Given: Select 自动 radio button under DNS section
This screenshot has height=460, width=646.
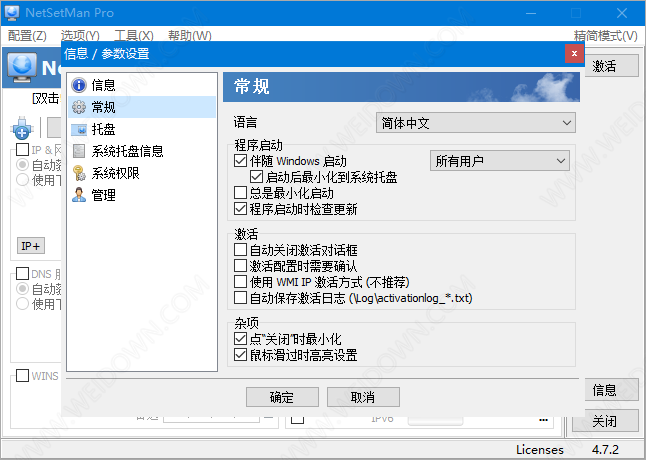Looking at the screenshot, I should [22, 289].
